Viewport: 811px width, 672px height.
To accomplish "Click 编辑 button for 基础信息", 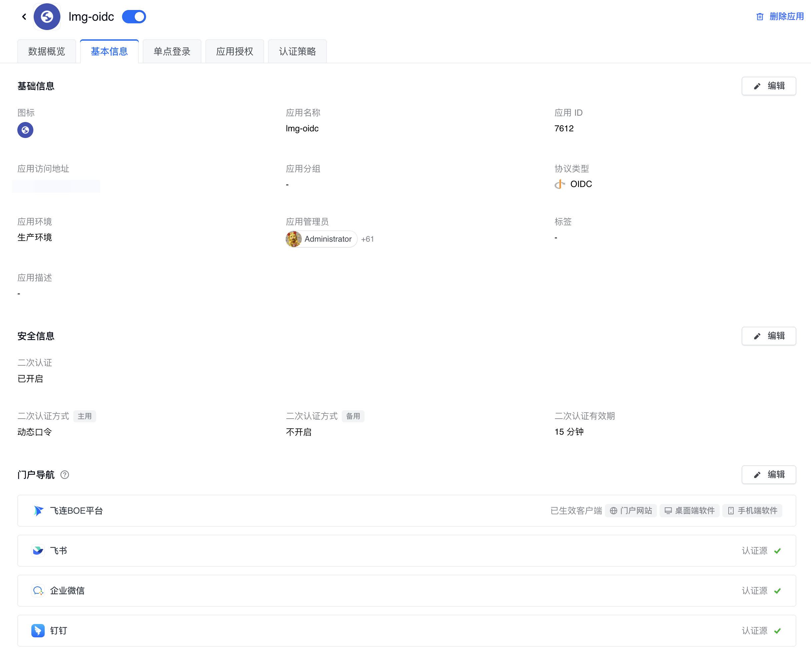I will click(768, 86).
